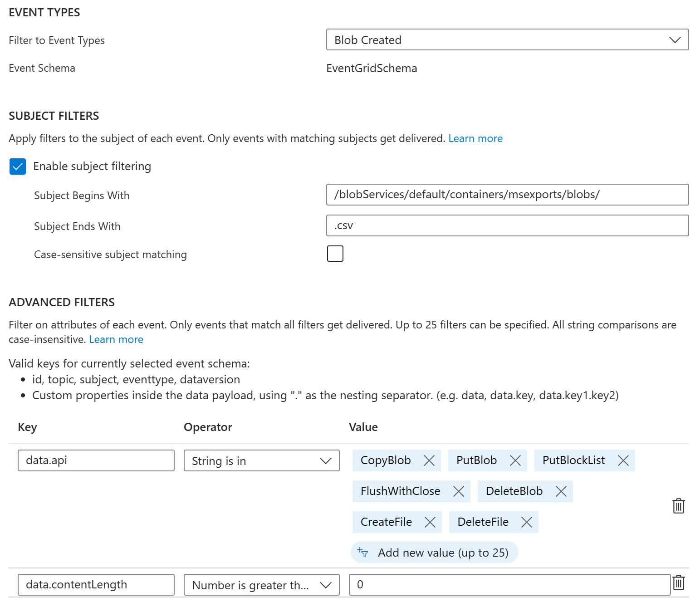Remove the CreateFile value chip
Image resolution: width=700 pixels, height=602 pixels.
coord(430,522)
